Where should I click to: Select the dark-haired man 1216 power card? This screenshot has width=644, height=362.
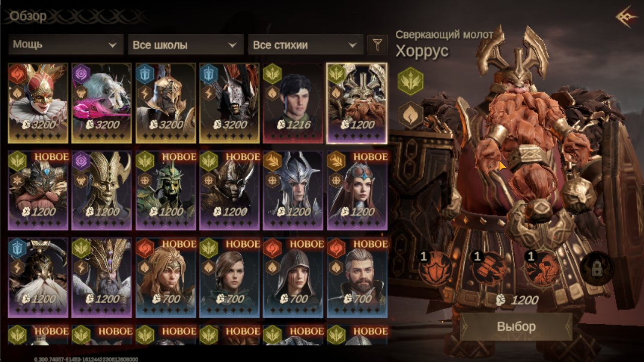click(293, 103)
